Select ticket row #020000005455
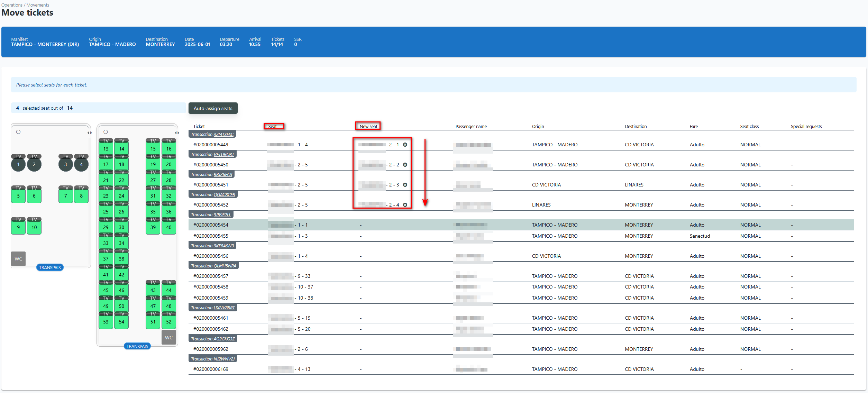Image resolution: width=868 pixels, height=393 pixels. click(x=521, y=236)
